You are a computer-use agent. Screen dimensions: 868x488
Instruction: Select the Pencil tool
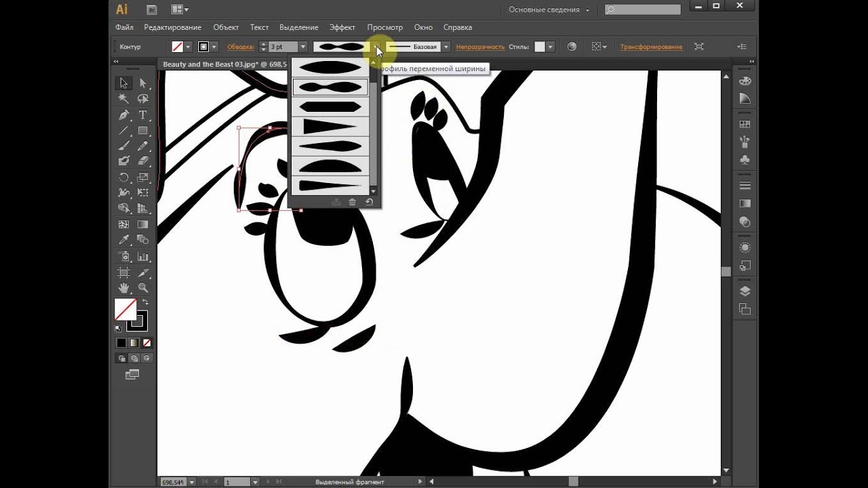click(143, 146)
